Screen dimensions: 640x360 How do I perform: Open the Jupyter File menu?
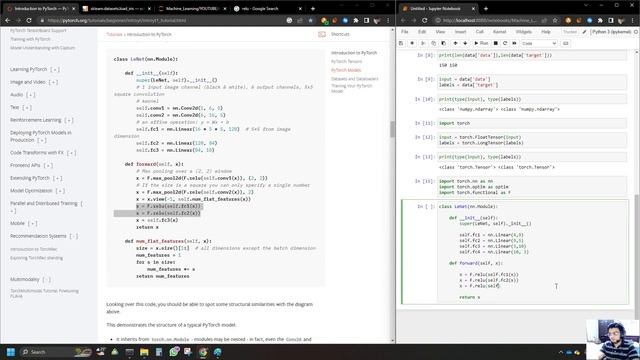point(404,32)
